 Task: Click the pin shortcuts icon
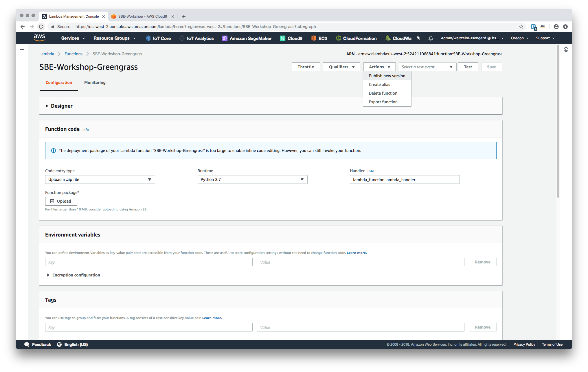coord(418,38)
